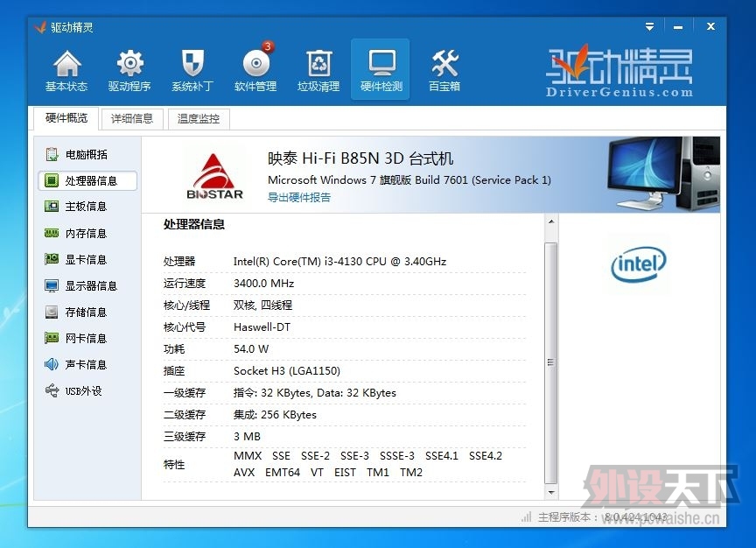Click the 双核, 四线程 value
This screenshot has height=548, width=756.
[x=262, y=305]
